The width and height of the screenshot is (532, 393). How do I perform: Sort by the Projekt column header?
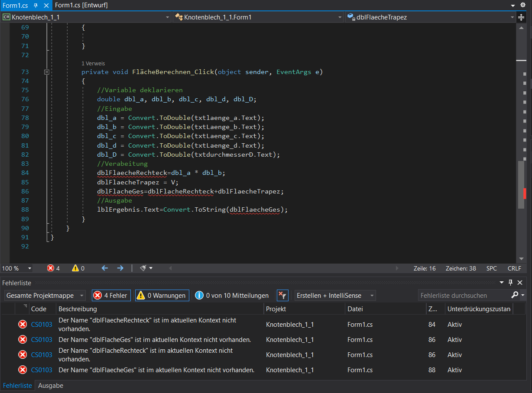point(304,309)
